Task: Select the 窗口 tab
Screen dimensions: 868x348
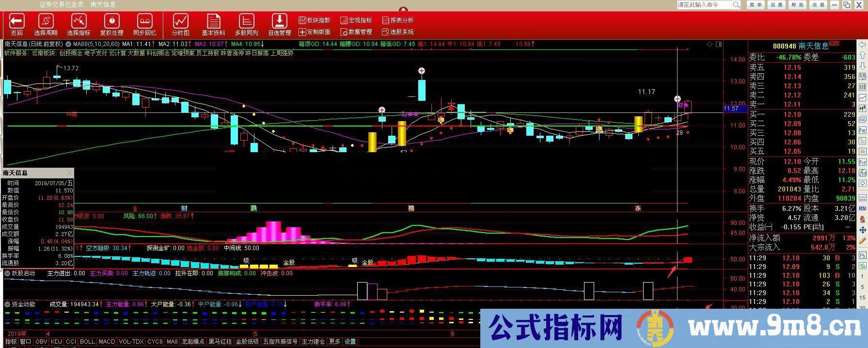Action: tap(26, 342)
